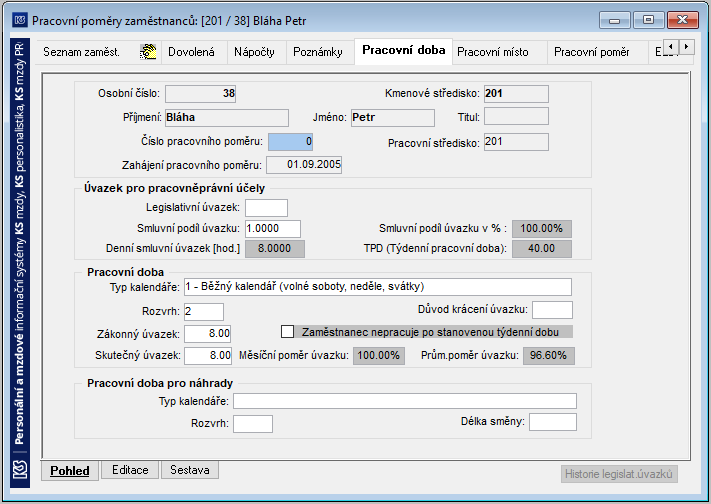
Task: Click the TPD value 40.00
Action: [542, 249]
